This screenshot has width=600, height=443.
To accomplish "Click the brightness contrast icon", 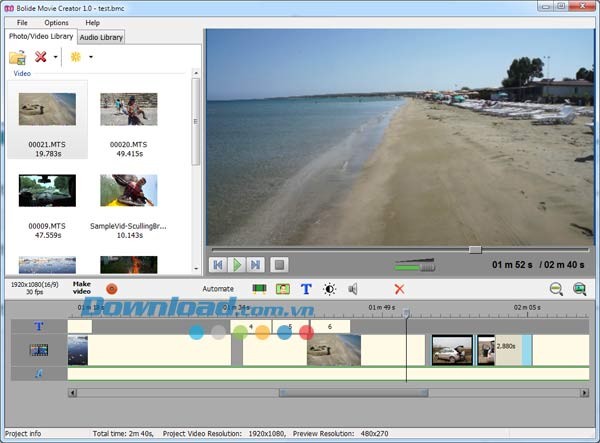I will [x=329, y=289].
